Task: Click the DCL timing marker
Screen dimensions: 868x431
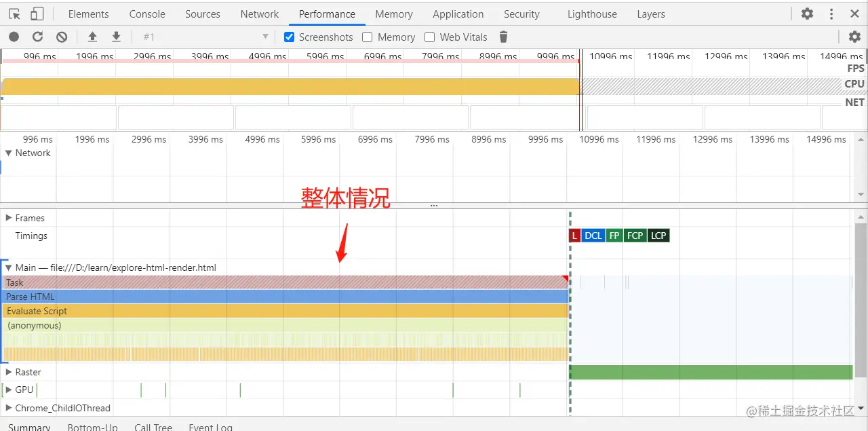Action: [x=593, y=236]
